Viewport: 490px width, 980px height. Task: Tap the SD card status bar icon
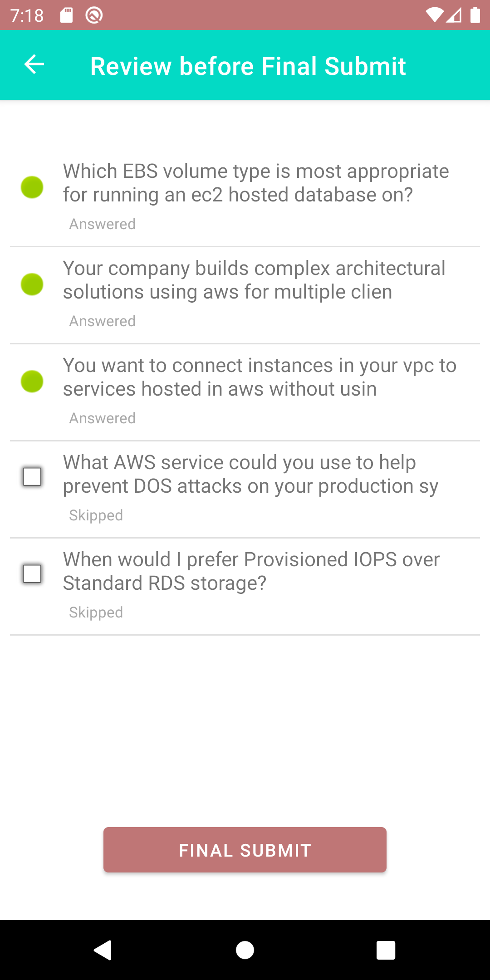pos(66,15)
